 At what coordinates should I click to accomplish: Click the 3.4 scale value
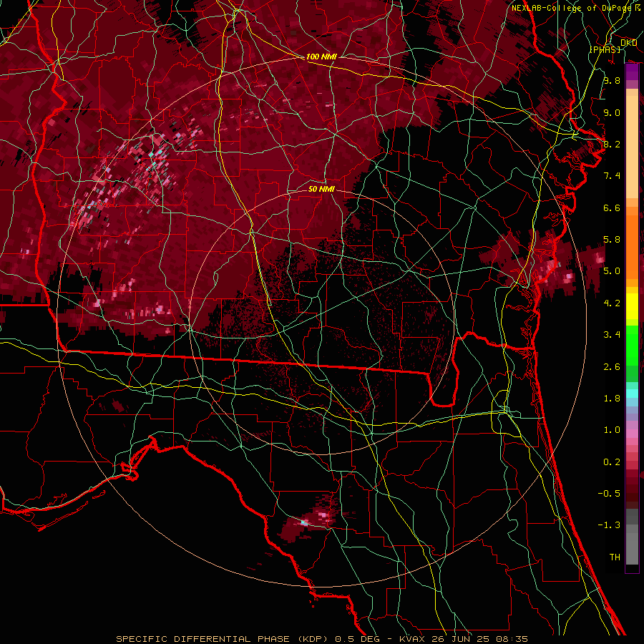click(x=612, y=335)
